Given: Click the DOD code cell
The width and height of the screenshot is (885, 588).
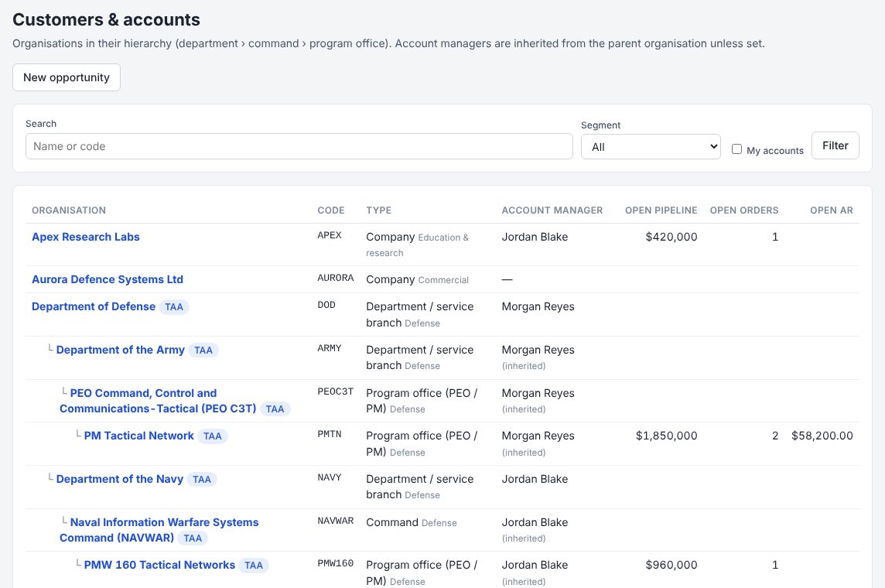Looking at the screenshot, I should click(326, 305).
